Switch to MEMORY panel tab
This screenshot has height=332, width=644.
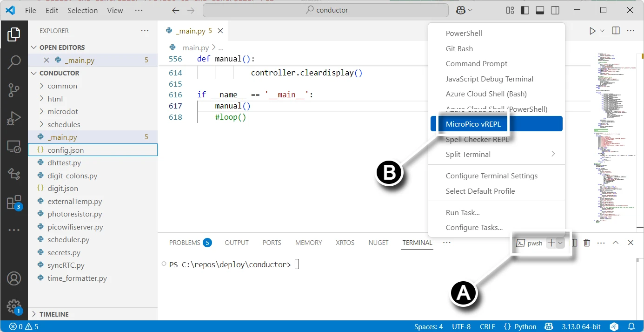click(308, 243)
